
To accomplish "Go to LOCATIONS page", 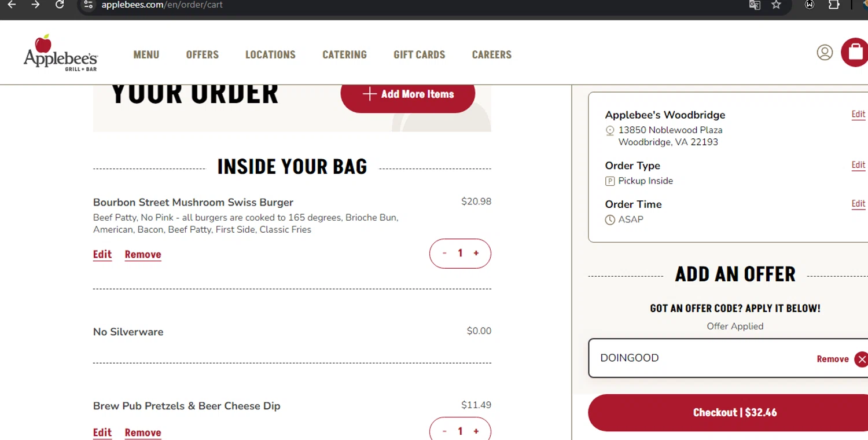I will point(270,54).
